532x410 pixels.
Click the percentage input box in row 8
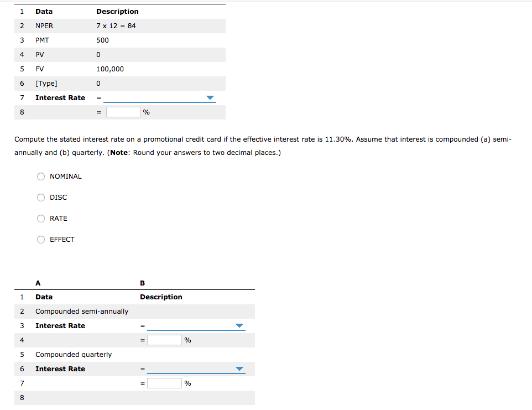coord(124,112)
